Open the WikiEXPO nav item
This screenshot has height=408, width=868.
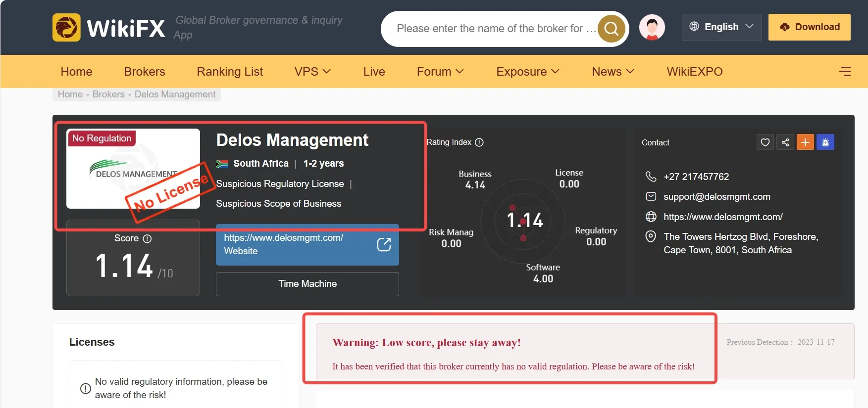coord(695,72)
